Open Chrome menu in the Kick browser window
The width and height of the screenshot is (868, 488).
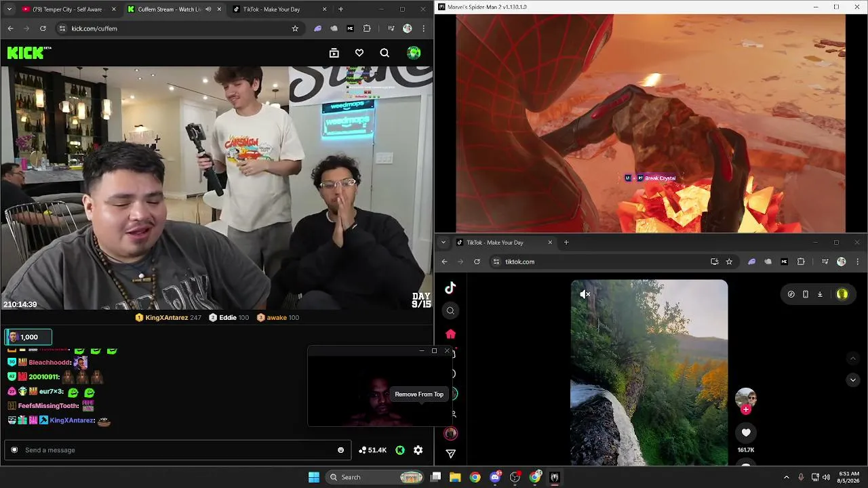click(x=424, y=28)
